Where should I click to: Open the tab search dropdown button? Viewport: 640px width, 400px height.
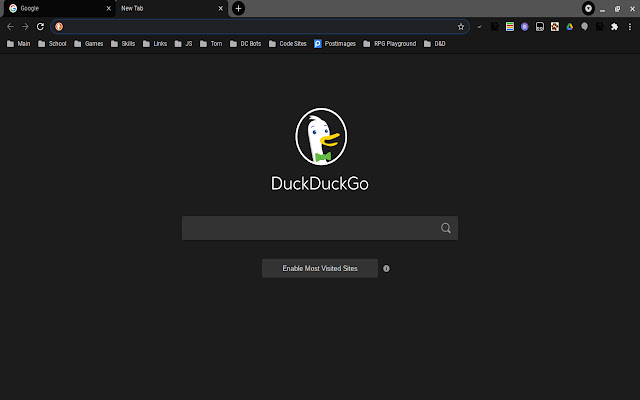(x=588, y=8)
